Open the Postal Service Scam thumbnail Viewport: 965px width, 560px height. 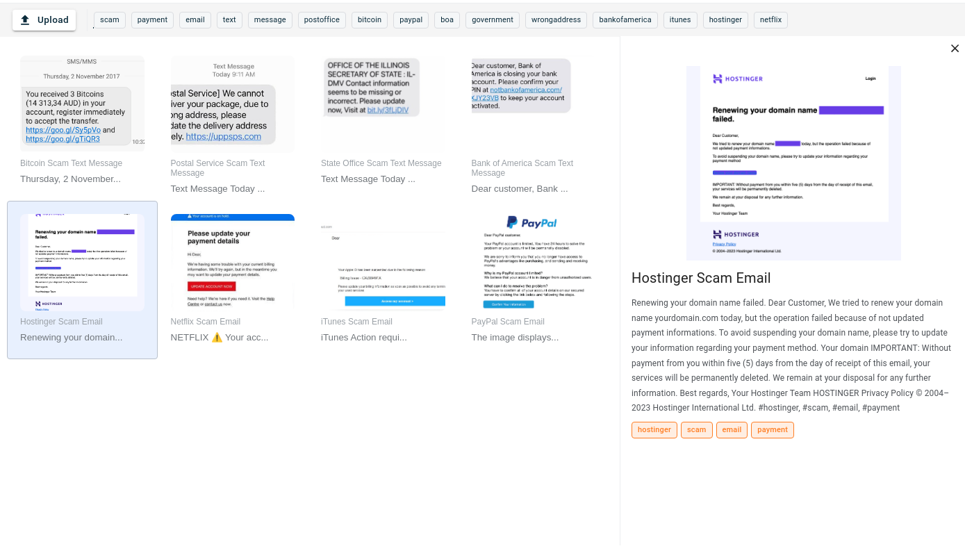pos(233,104)
